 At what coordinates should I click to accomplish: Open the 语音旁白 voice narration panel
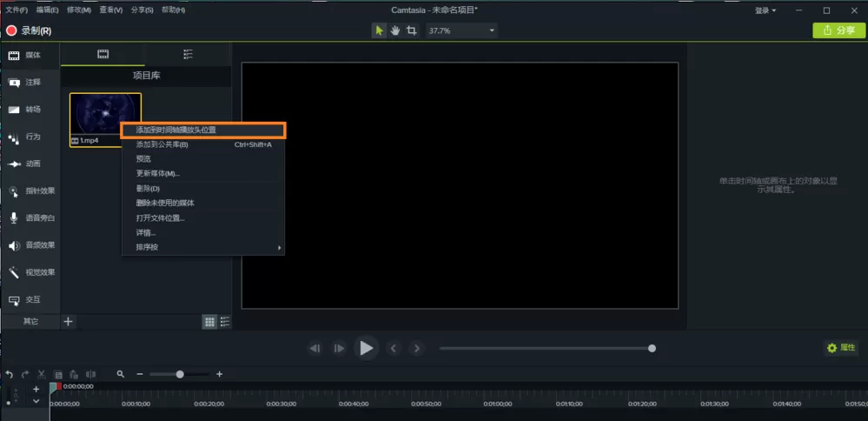(30, 217)
